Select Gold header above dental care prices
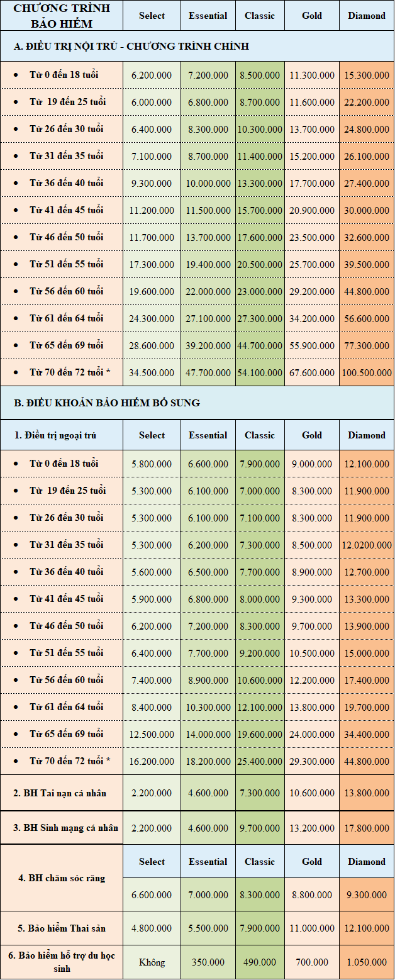 click(x=312, y=862)
